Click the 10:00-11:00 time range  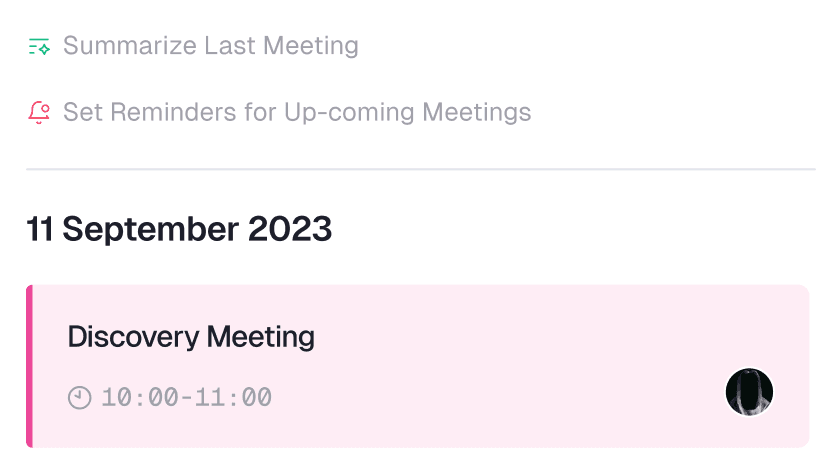point(187,398)
